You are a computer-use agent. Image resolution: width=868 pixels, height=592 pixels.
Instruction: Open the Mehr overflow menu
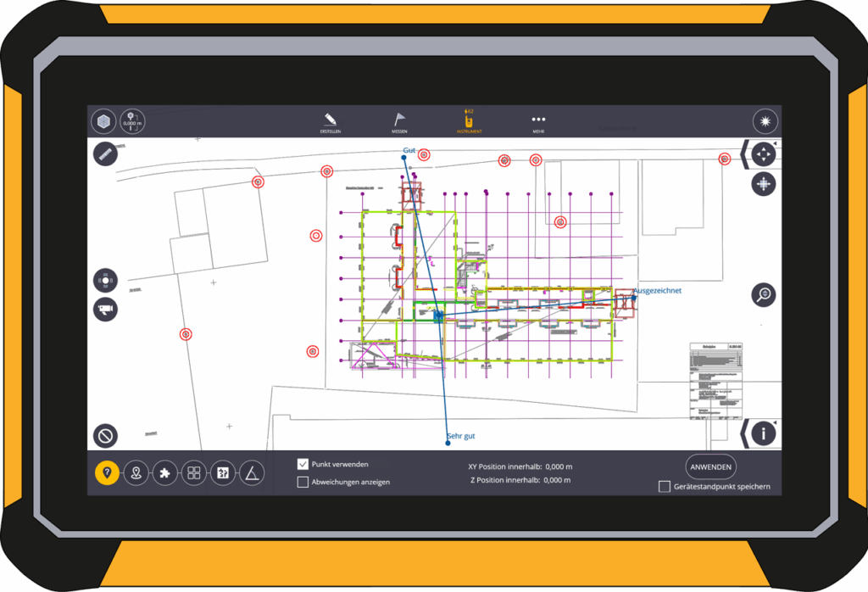538,123
